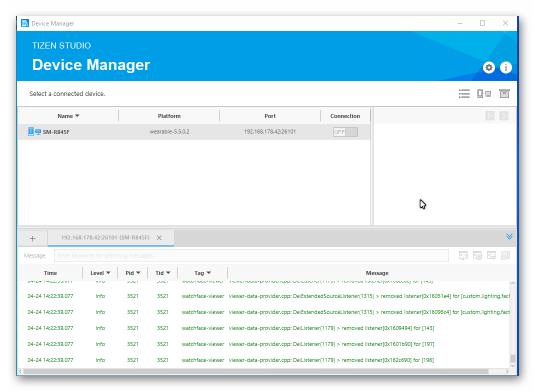Click the wearable-5.5.0.2 platform cell

coord(169,131)
